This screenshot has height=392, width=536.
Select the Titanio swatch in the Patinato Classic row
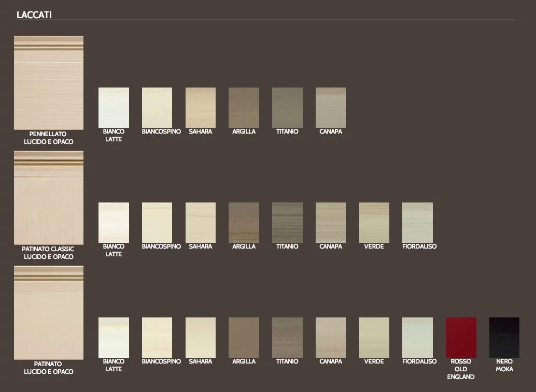click(287, 223)
